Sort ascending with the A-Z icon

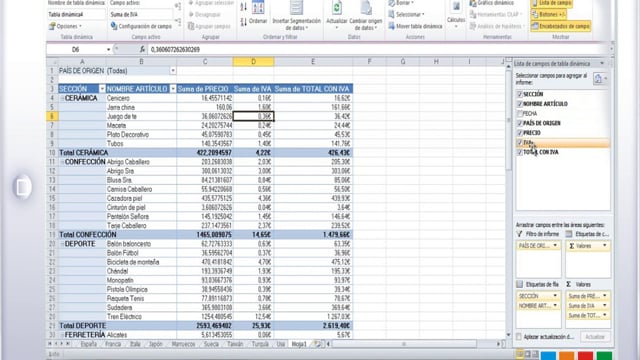tap(244, 7)
